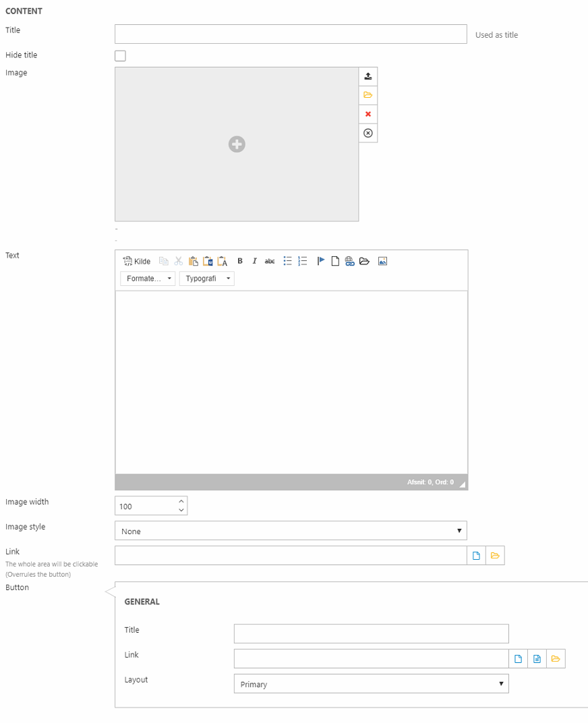The height and width of the screenshot is (723, 588).
Task: Click the flag anchor icon
Action: [x=320, y=261]
